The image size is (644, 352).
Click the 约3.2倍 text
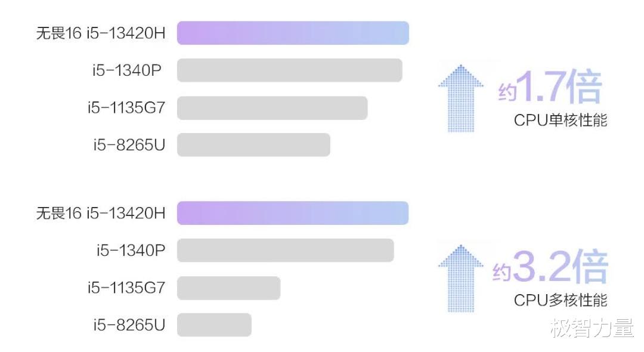pyautogui.click(x=550, y=267)
